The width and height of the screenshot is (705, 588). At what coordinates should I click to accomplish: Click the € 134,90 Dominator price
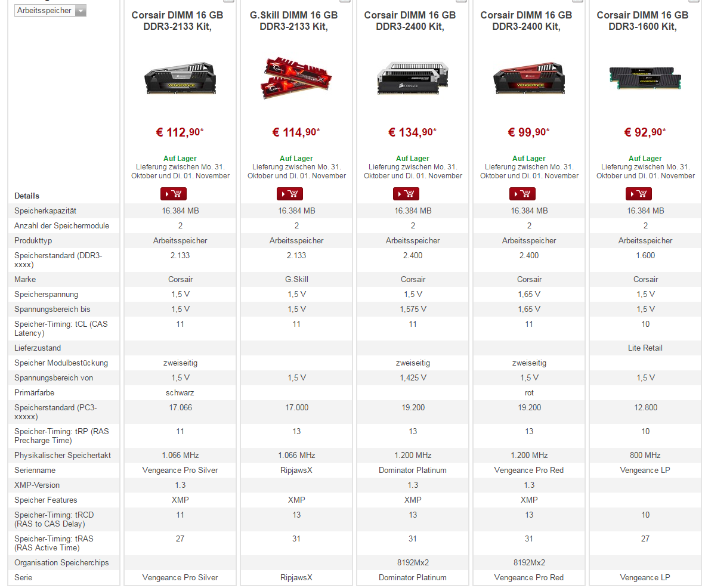(x=412, y=132)
